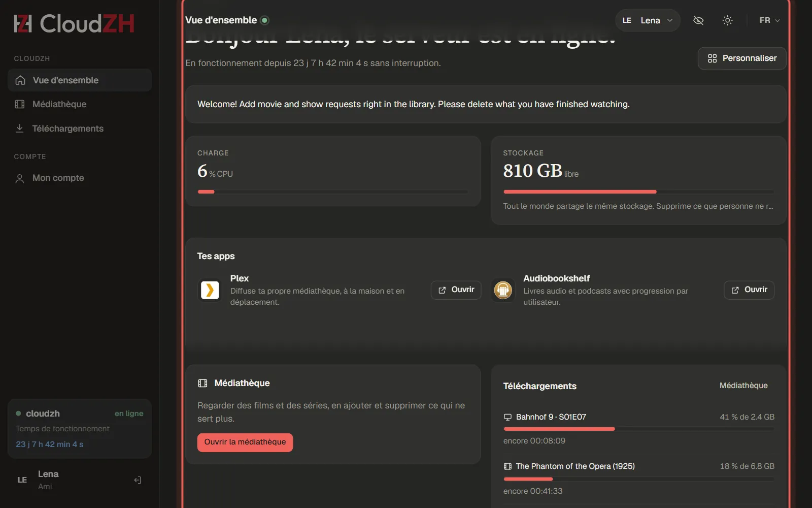This screenshot has width=812, height=508.
Task: Click the Phantom of the Opera progress bar
Action: [638, 479]
